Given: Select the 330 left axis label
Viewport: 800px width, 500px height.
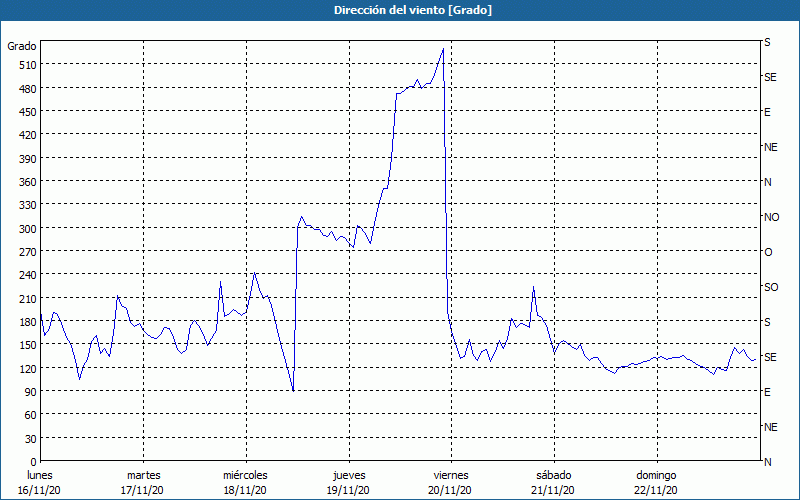Looking at the screenshot, I should pyautogui.click(x=28, y=205).
